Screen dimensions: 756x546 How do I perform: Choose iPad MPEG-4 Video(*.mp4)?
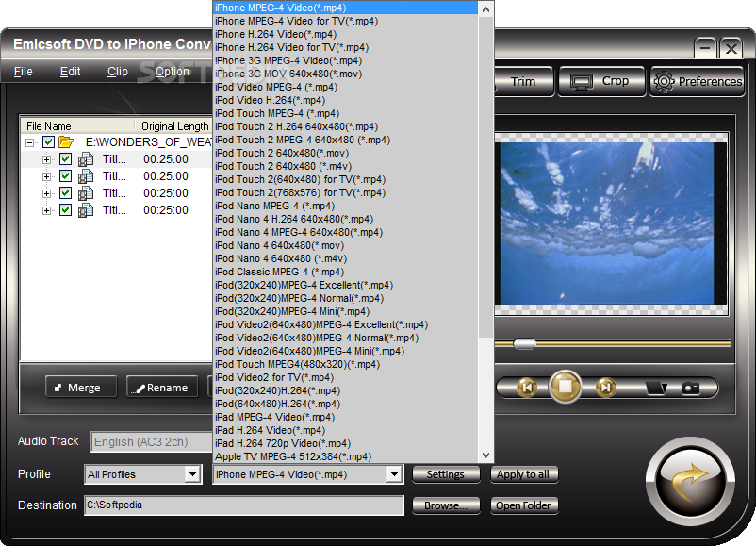coord(346,417)
